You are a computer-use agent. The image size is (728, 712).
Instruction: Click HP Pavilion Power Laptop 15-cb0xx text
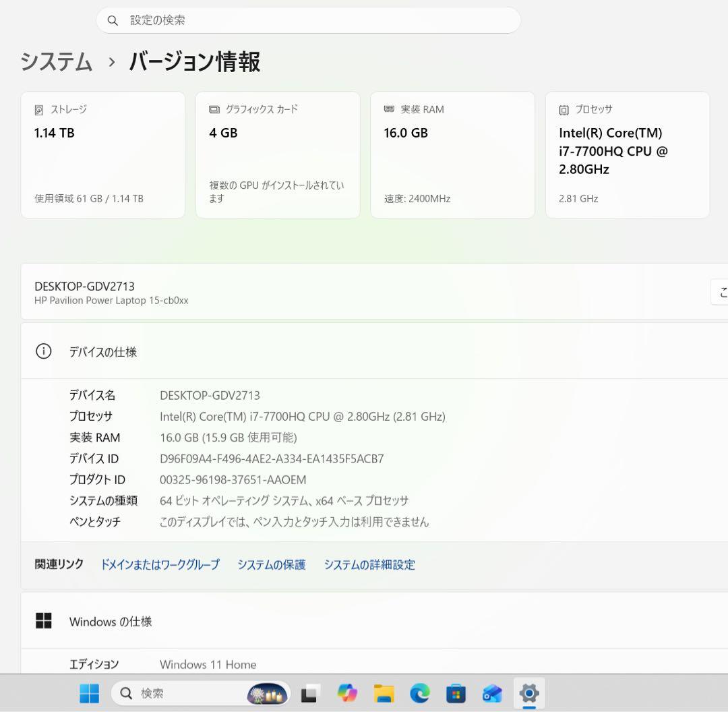click(111, 301)
